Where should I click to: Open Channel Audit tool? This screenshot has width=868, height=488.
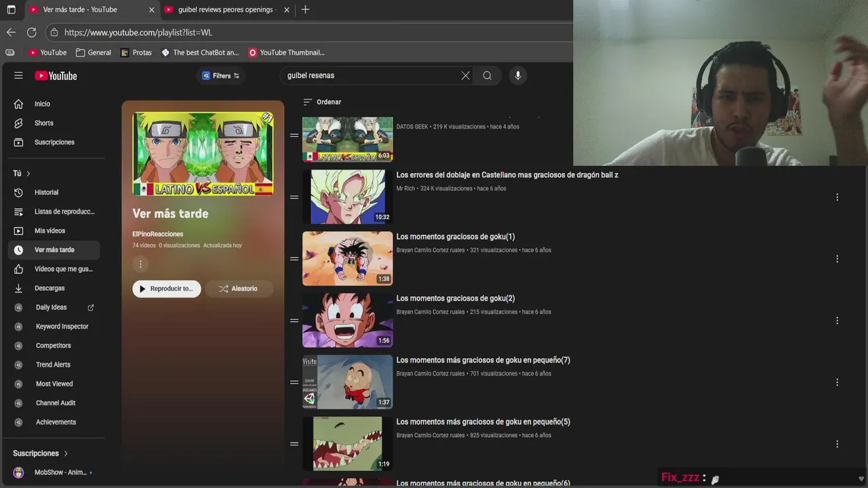point(54,403)
